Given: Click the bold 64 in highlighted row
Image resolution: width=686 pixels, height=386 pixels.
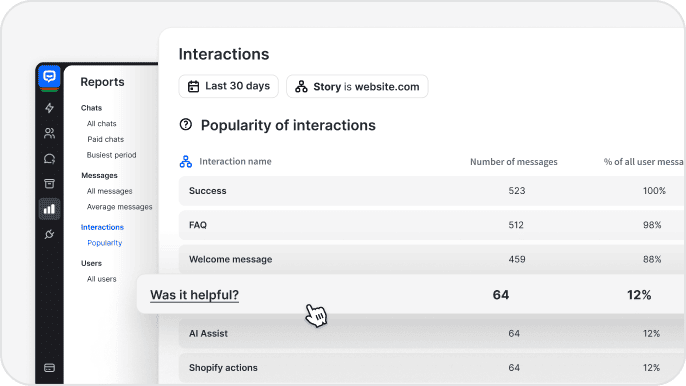Looking at the screenshot, I should click(501, 295).
